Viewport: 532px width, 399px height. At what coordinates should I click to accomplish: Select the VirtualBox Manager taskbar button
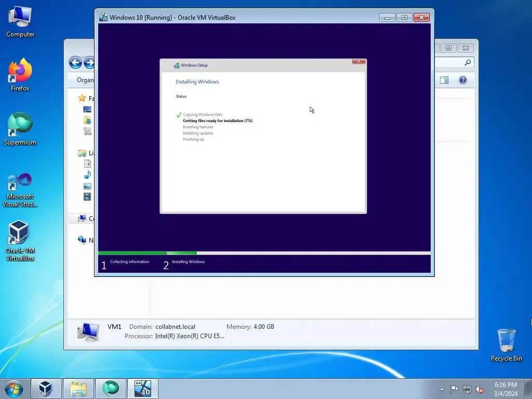coord(46,389)
